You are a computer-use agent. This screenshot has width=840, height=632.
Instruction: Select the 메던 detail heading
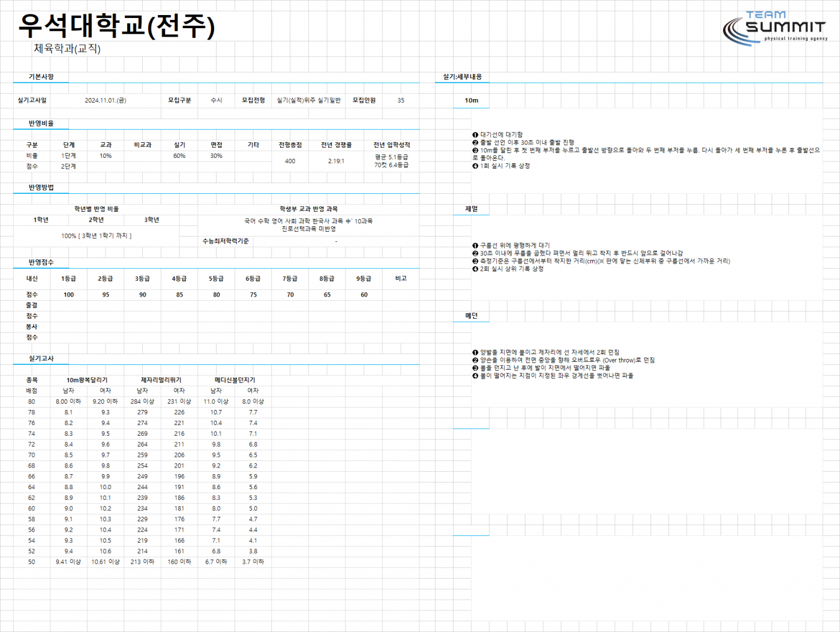(x=472, y=316)
